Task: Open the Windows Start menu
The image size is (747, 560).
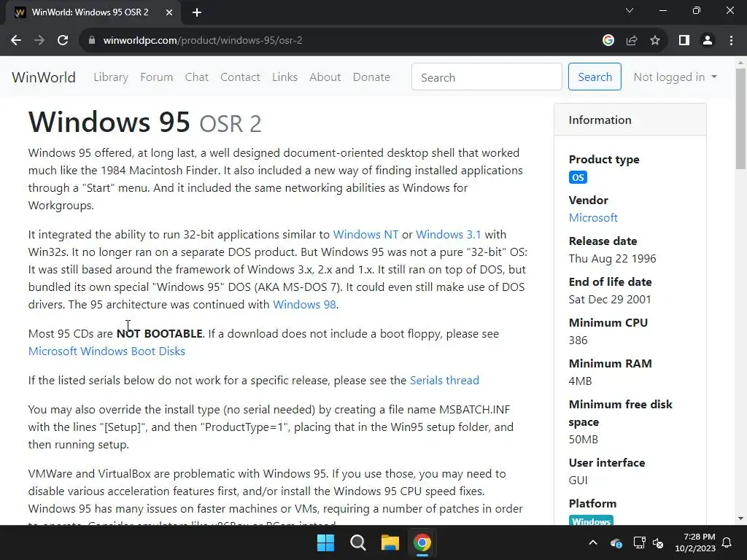Action: coord(326,542)
